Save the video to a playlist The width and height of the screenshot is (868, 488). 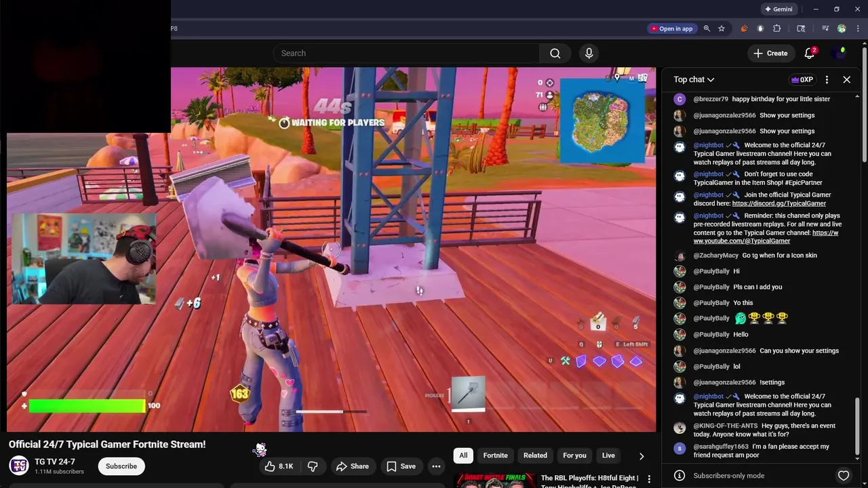tap(401, 466)
